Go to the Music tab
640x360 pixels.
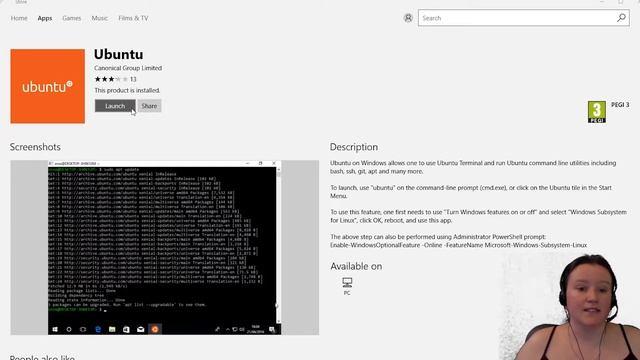pyautogui.click(x=100, y=18)
